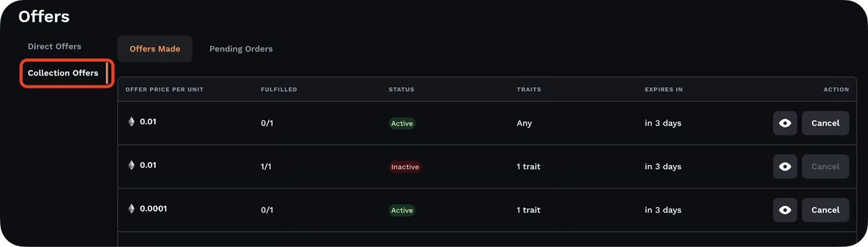Select Collection Offers in the sidebar

[x=63, y=73]
